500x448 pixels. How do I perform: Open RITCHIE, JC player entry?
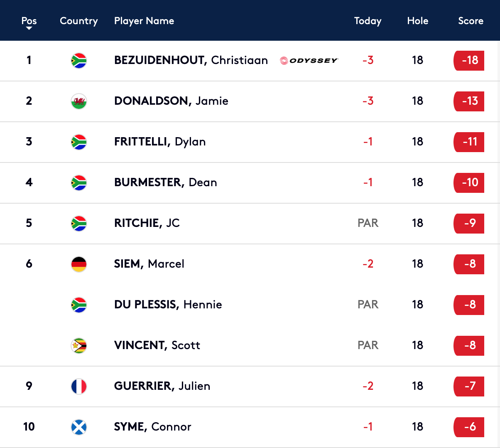pyautogui.click(x=147, y=223)
